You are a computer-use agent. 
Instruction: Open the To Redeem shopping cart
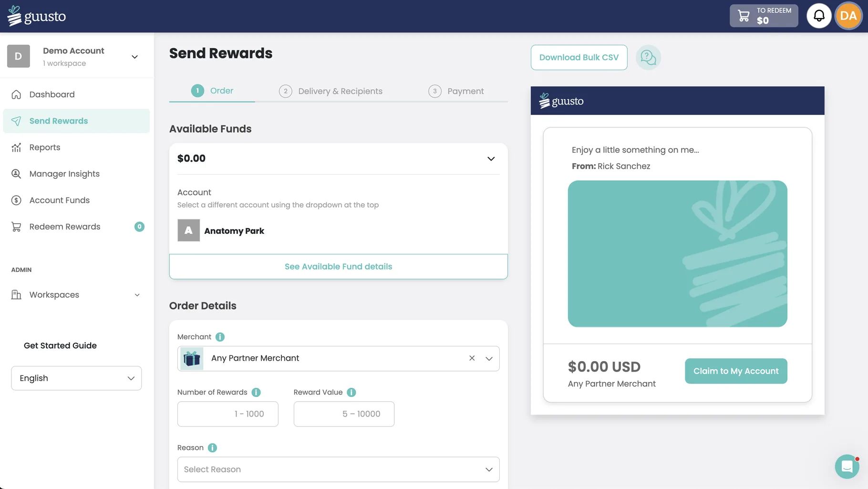(x=764, y=16)
